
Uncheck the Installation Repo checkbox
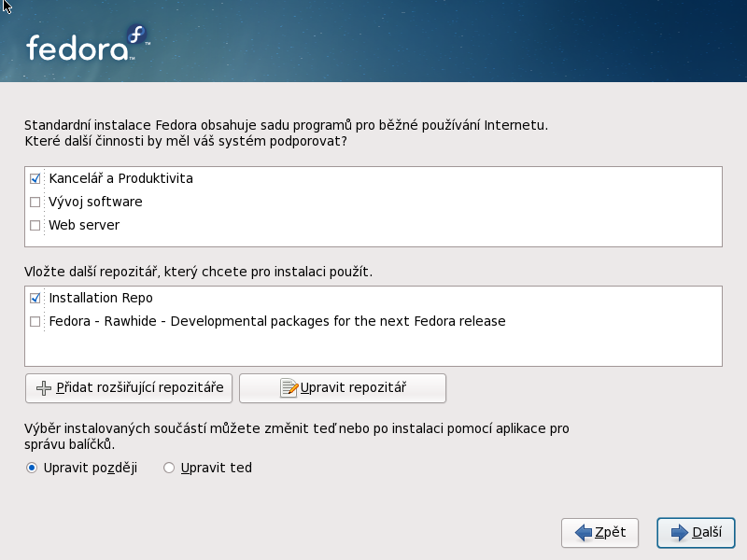[x=35, y=298]
